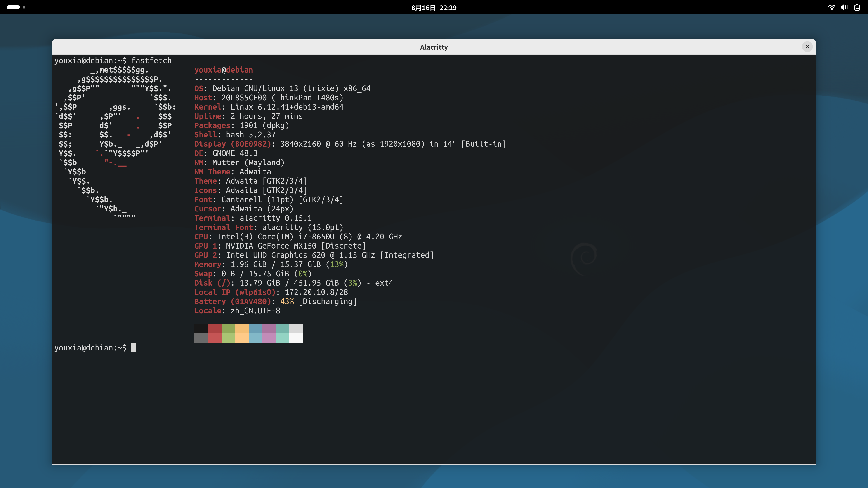Image resolution: width=868 pixels, height=488 pixels.
Task: Click the Debian swirl ASCII logo
Action: click(x=115, y=143)
